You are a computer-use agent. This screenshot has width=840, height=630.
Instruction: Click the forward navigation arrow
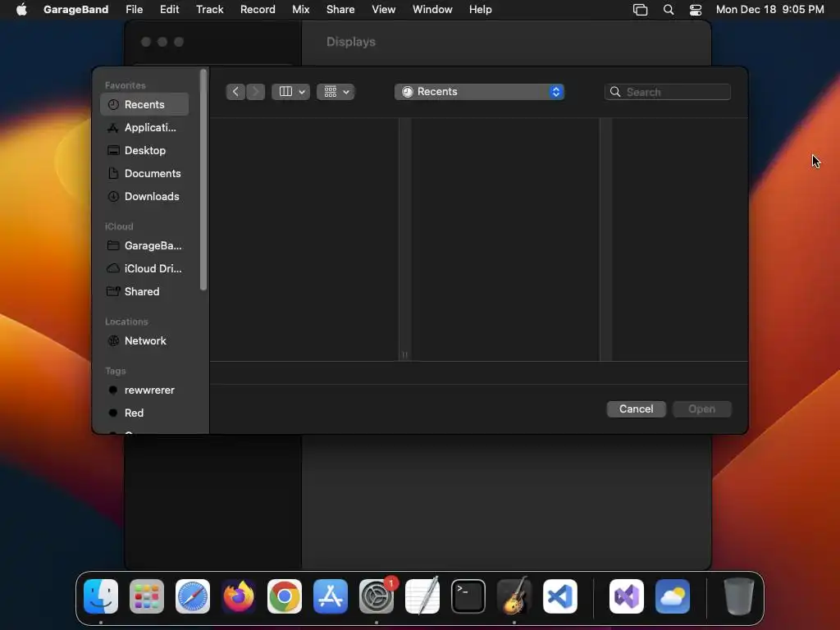tap(256, 92)
